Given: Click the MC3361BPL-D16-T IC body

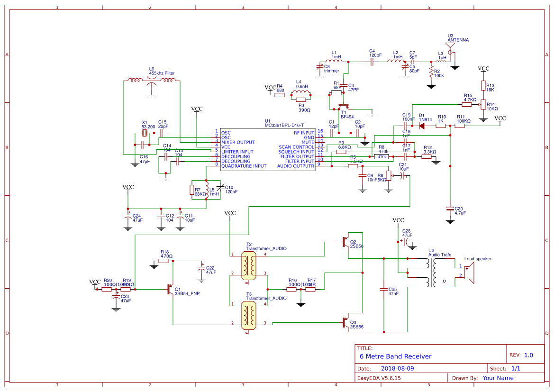Looking at the screenshot, I should 267,149.
